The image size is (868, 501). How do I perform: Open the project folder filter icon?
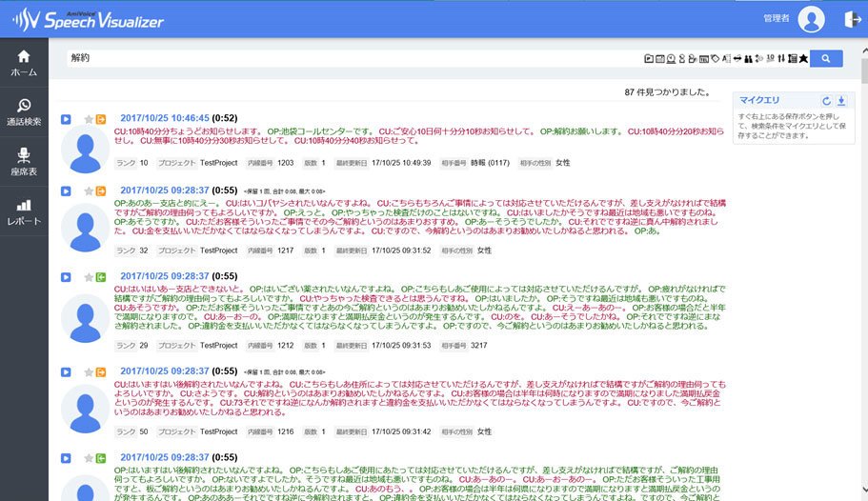coord(649,58)
